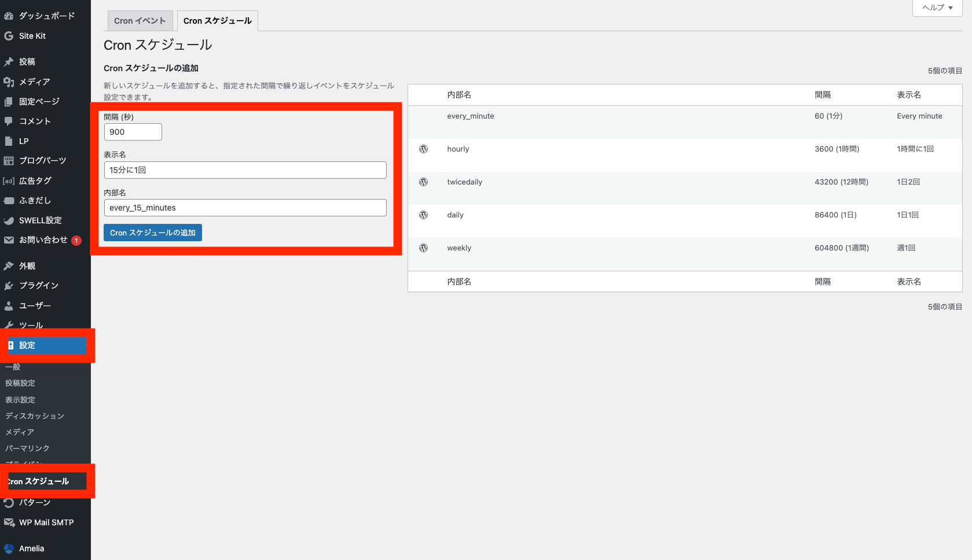Viewport: 972px width, 560px height.
Task: Click the 内部名 text field with every_15_minutes
Action: pos(245,208)
